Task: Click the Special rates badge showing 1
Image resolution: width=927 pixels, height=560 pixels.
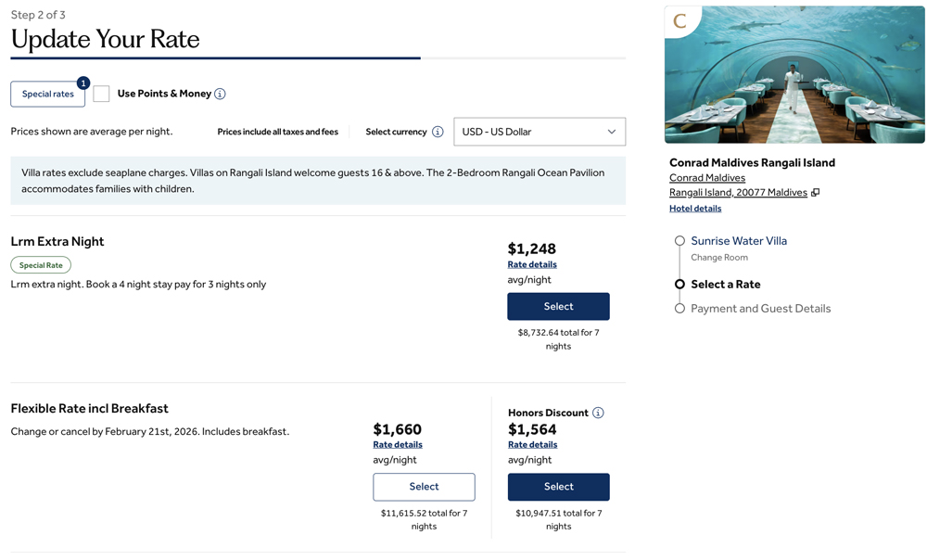Action: coord(83,83)
